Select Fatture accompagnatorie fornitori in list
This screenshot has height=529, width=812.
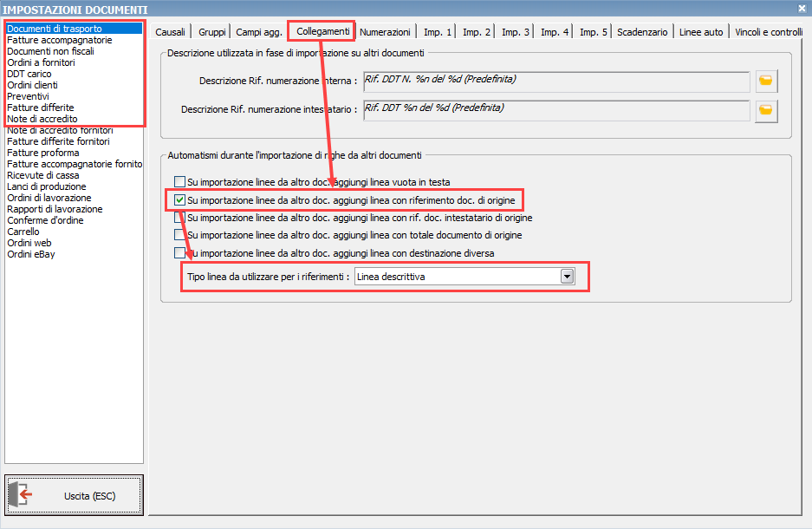(x=74, y=164)
